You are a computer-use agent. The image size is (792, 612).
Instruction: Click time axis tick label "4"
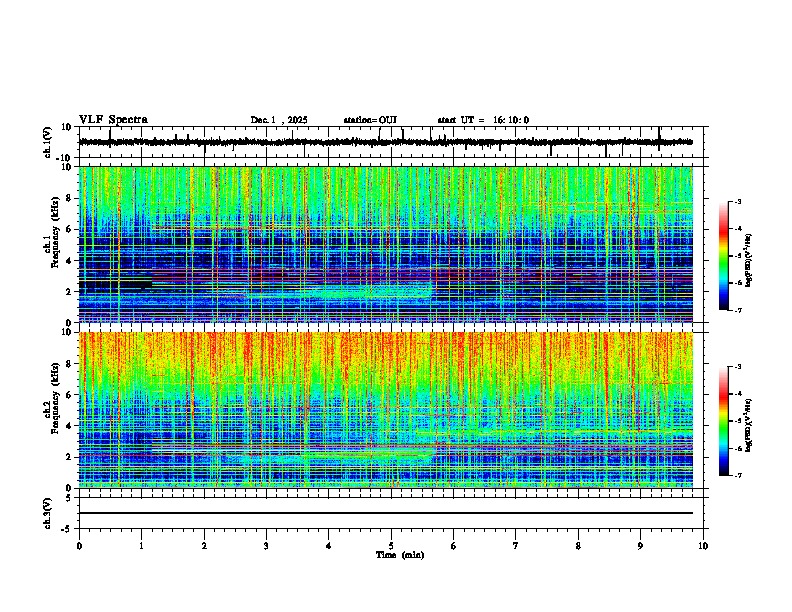329,546
